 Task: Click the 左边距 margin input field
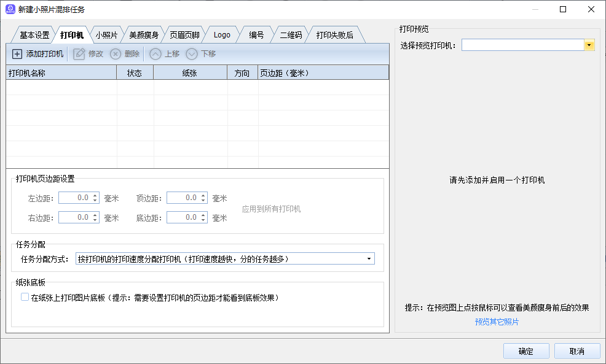(75, 198)
